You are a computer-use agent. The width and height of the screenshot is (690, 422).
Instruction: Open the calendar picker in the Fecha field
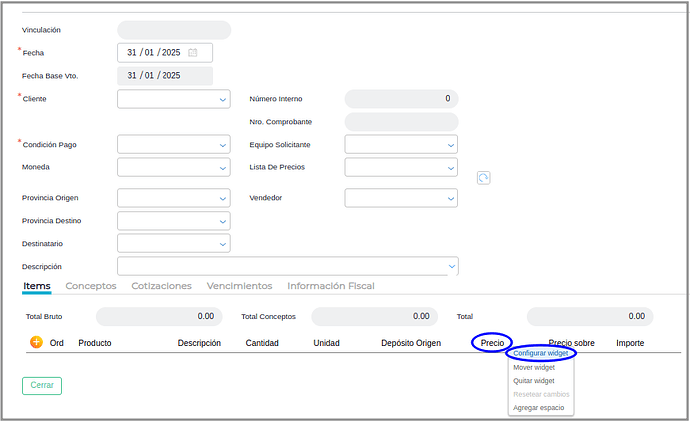click(x=192, y=53)
